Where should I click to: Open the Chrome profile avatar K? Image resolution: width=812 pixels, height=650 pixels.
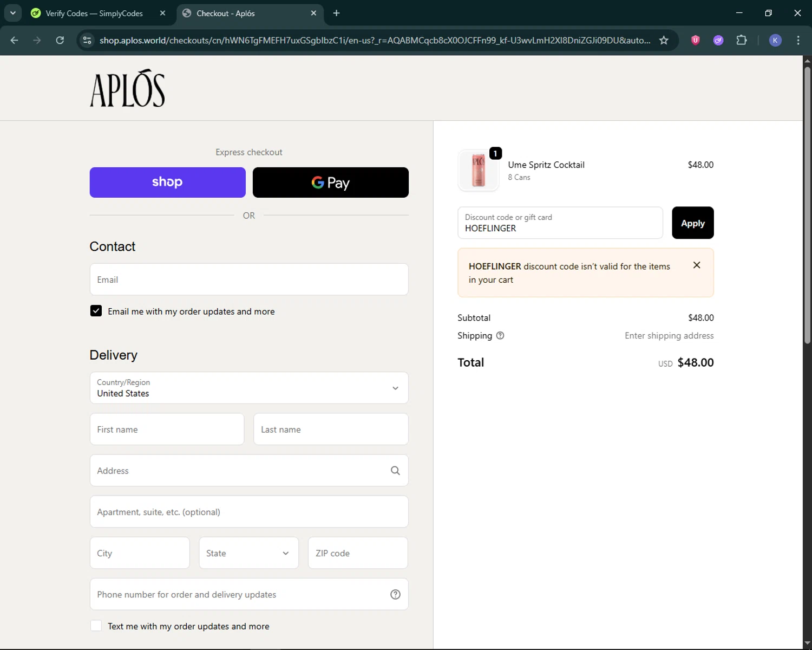click(x=775, y=40)
